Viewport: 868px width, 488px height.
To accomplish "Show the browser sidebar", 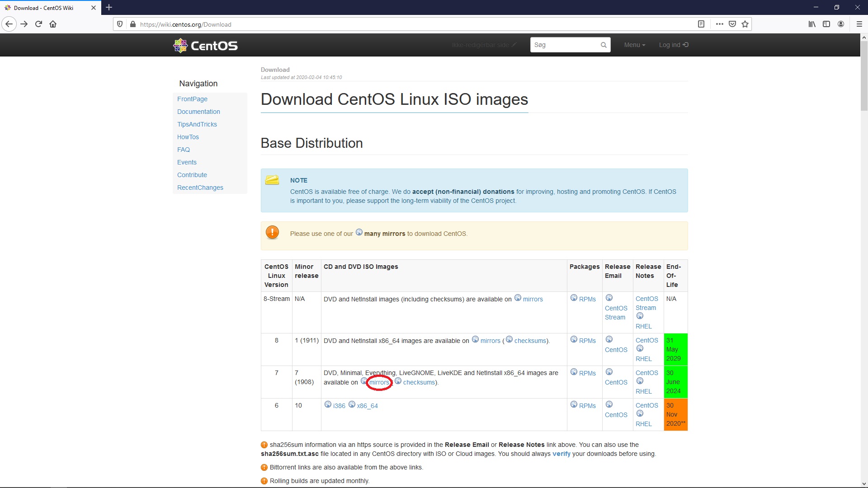I will click(x=826, y=24).
